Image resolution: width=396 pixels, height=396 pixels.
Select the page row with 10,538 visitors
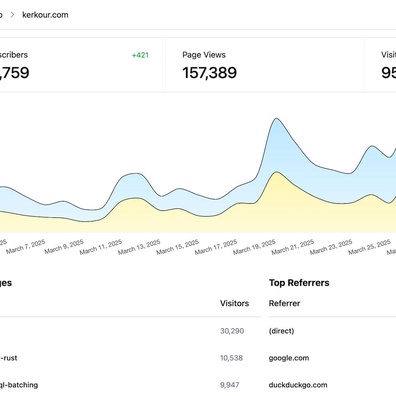[130, 358]
